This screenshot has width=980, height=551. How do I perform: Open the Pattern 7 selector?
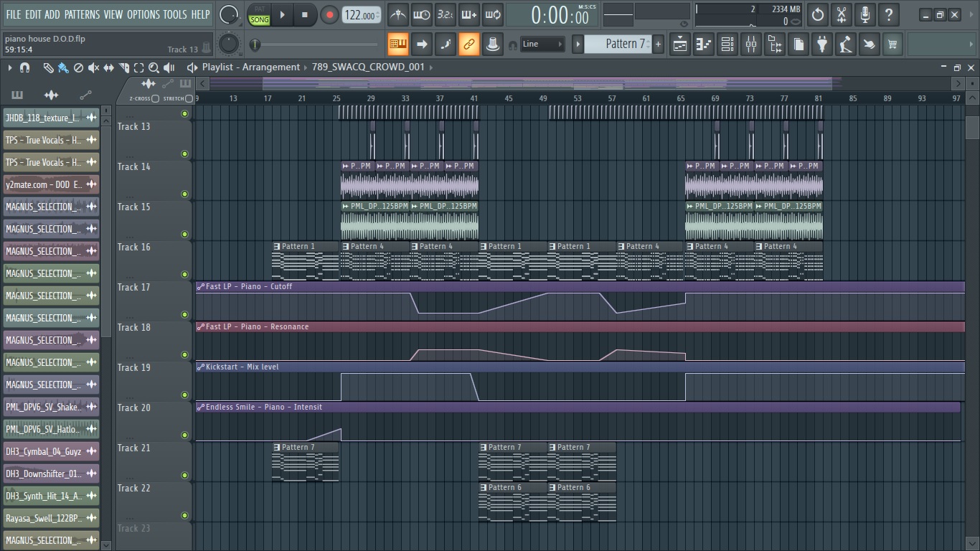(x=617, y=44)
